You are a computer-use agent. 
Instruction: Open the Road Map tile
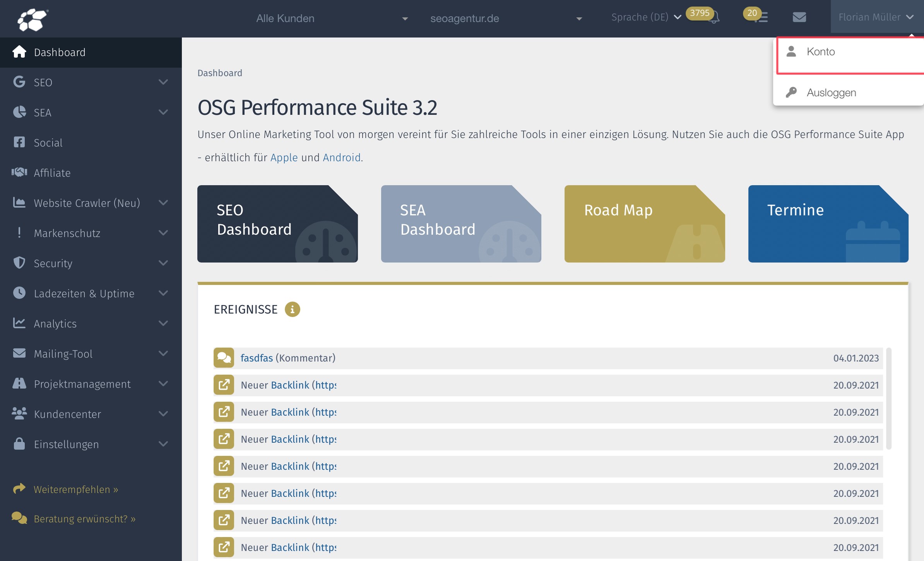click(x=645, y=224)
